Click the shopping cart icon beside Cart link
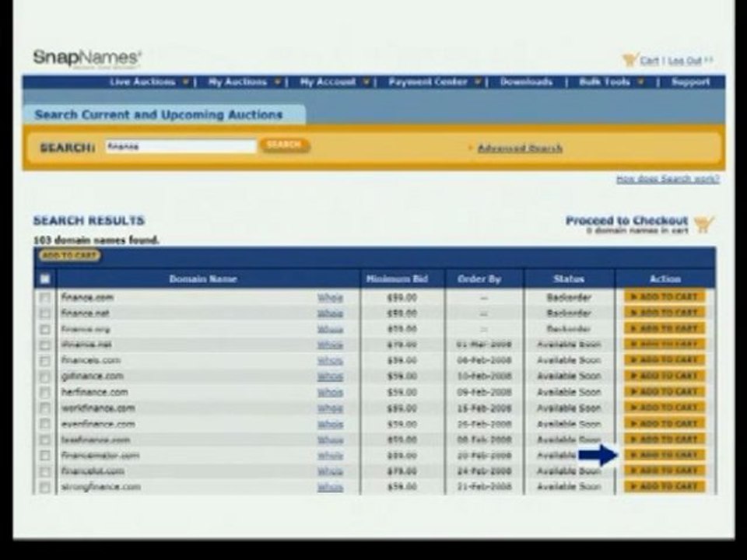 630,60
